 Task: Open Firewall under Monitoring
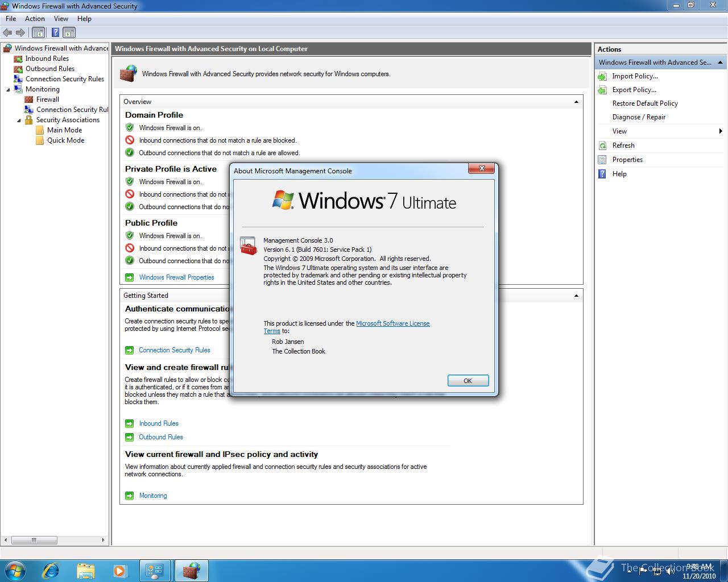(48, 99)
